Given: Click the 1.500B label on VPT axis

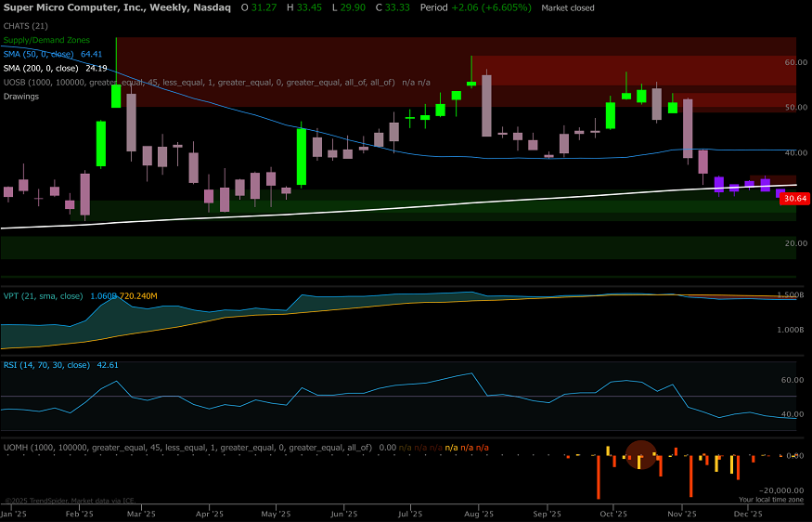Looking at the screenshot, I should point(791,295).
